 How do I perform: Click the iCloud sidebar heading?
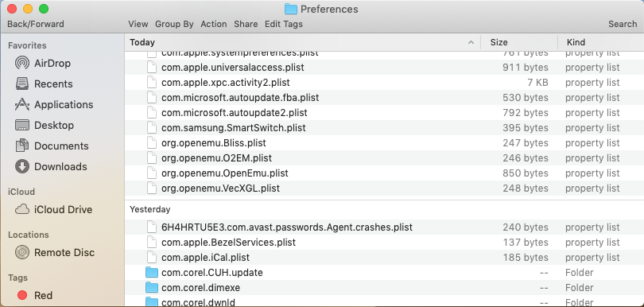coord(21,192)
